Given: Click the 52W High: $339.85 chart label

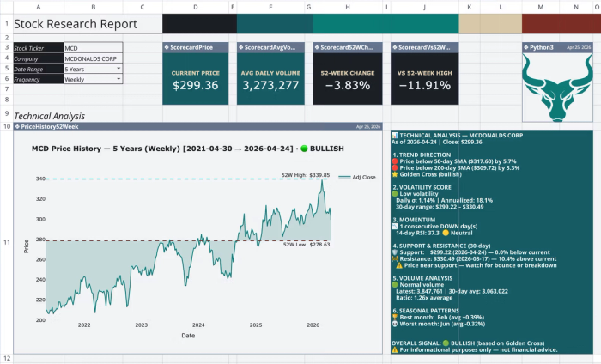Looking at the screenshot, I should pos(306,175).
